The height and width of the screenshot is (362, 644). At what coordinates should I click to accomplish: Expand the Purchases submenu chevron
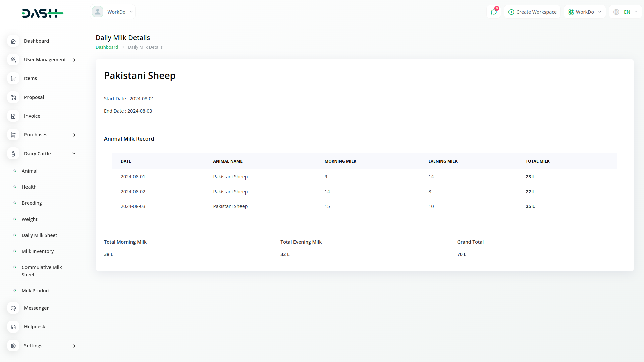(74, 135)
